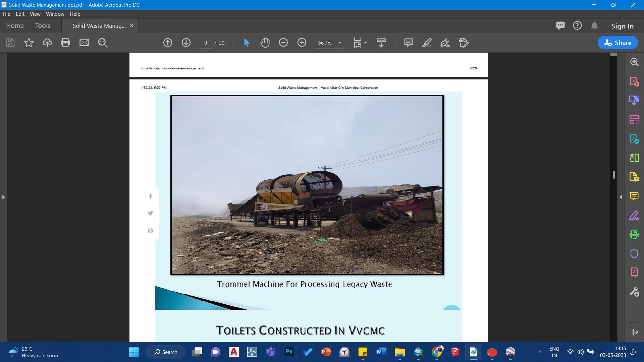Switch to the Tools tab
This screenshot has height=362, width=644.
(43, 26)
